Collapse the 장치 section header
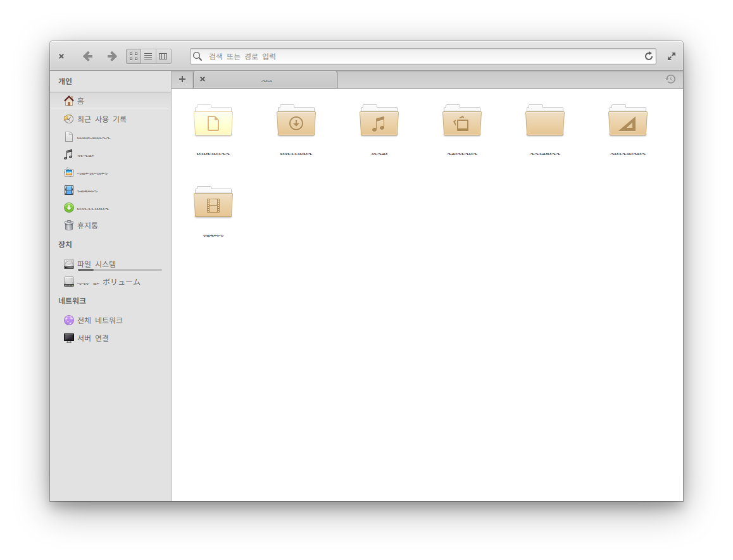Viewport: 733px width, 560px height. click(65, 244)
